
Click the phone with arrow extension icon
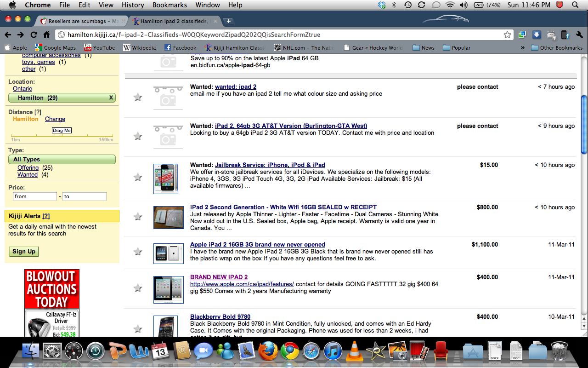(x=565, y=35)
